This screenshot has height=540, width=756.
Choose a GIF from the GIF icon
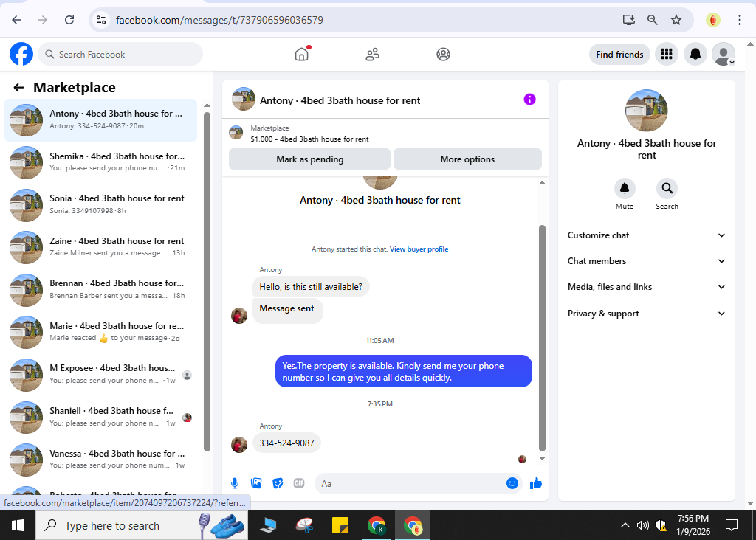pyautogui.click(x=299, y=483)
